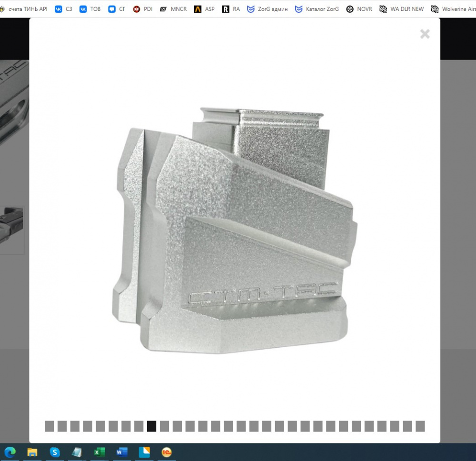Open the ZorG админ bookmark
Image resolution: width=476 pixels, height=461 pixels.
pos(268,9)
